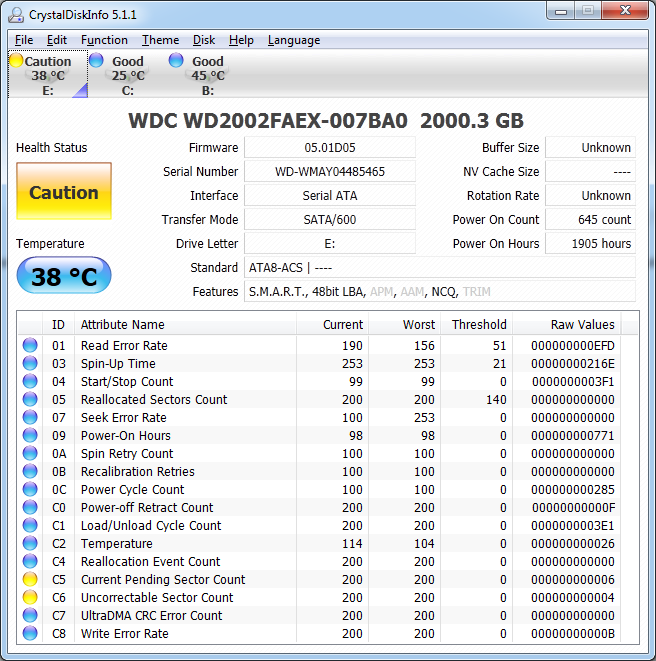Viewport: 656px width, 661px height.
Task: Click the yellow status icon for Uncorrectable Sector Count
Action: click(30, 598)
